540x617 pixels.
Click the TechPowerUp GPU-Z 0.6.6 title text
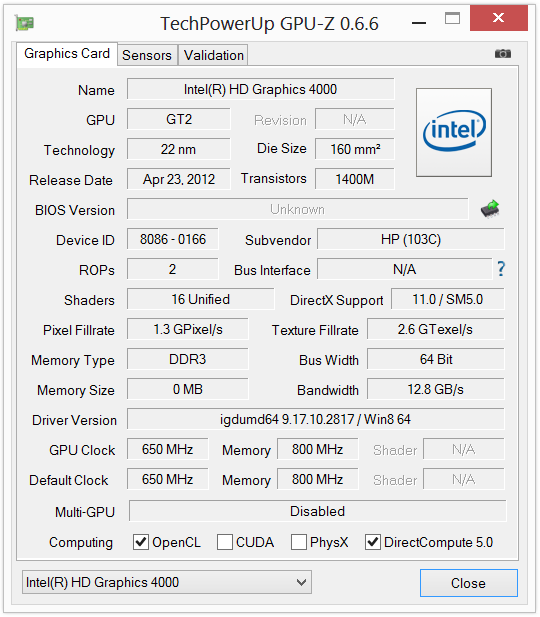pos(269,24)
